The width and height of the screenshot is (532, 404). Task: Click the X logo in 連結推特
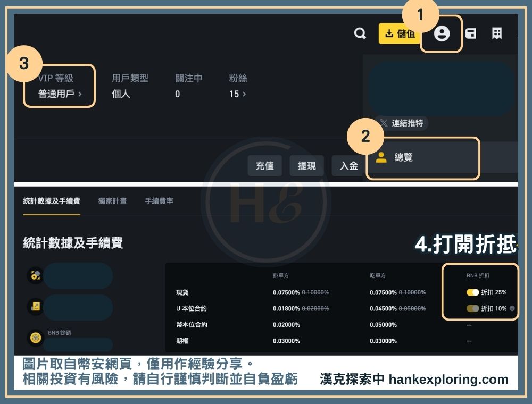[x=384, y=123]
